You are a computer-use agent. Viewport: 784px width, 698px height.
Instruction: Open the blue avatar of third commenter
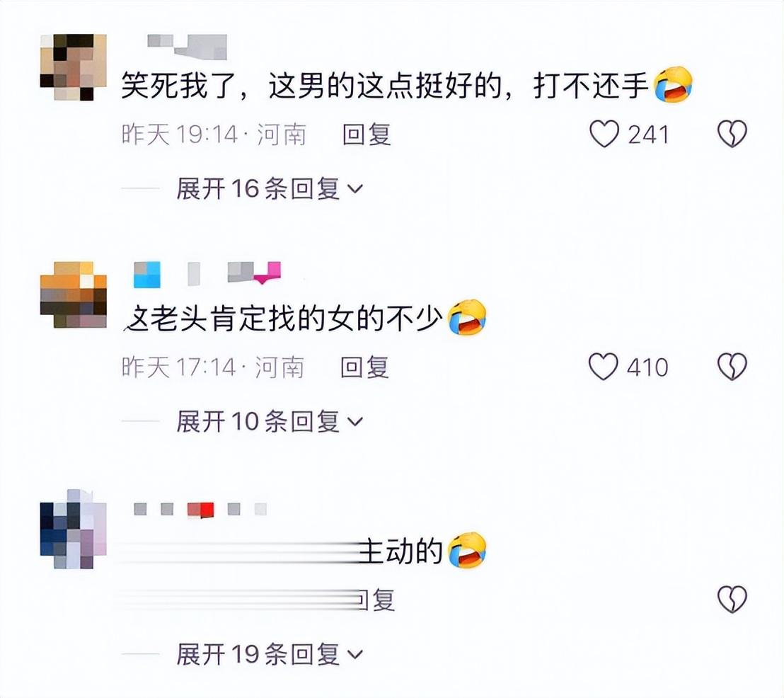click(x=73, y=528)
